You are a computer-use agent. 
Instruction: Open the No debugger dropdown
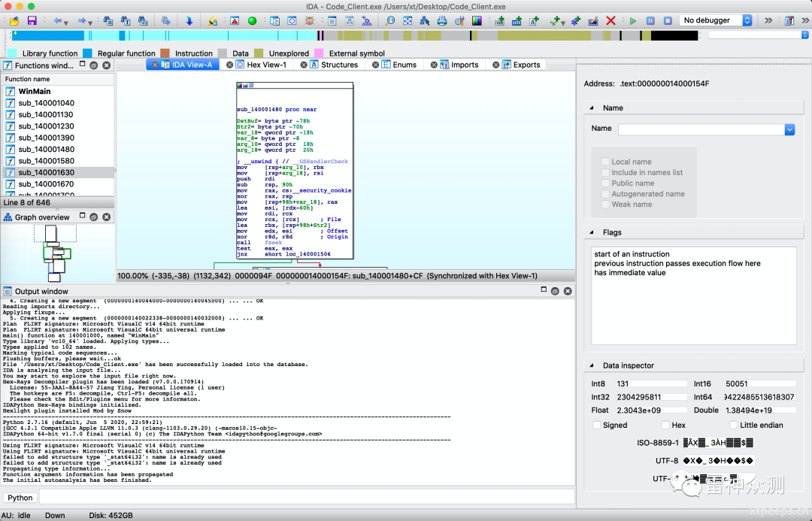click(x=716, y=20)
